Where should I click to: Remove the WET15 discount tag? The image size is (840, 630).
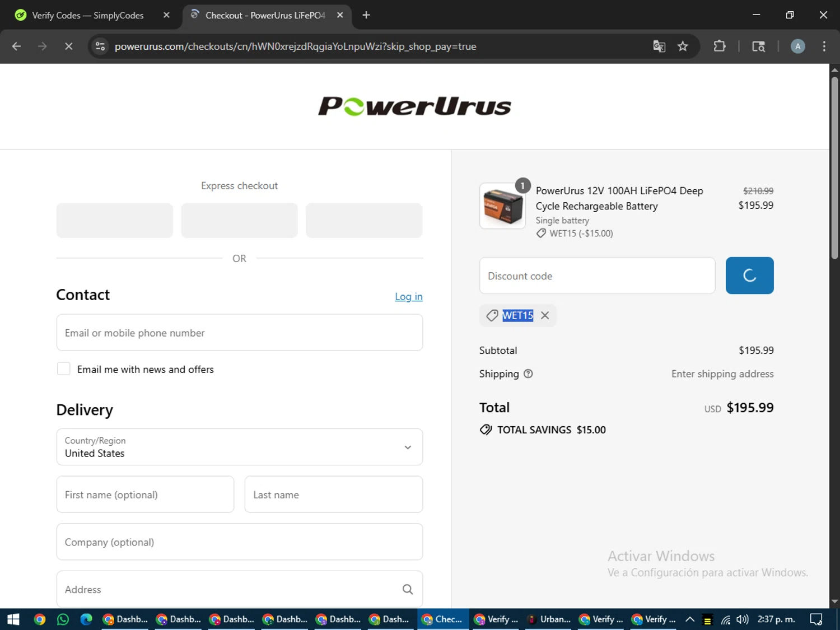545,315
